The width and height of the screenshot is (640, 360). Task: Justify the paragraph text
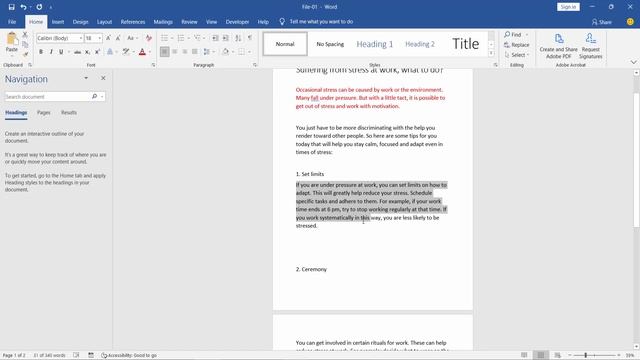(195, 52)
